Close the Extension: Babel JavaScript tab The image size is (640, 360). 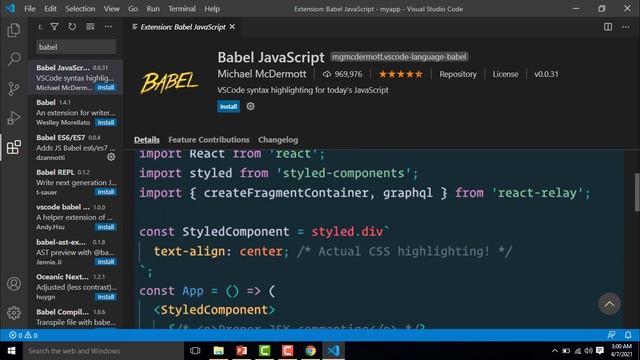[x=232, y=27]
